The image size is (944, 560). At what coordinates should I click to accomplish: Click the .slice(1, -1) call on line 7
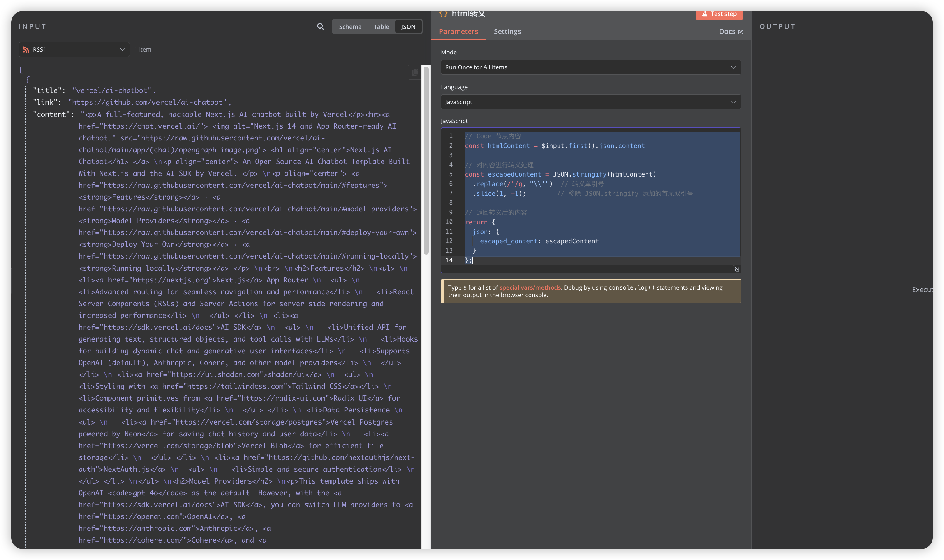[x=499, y=194]
